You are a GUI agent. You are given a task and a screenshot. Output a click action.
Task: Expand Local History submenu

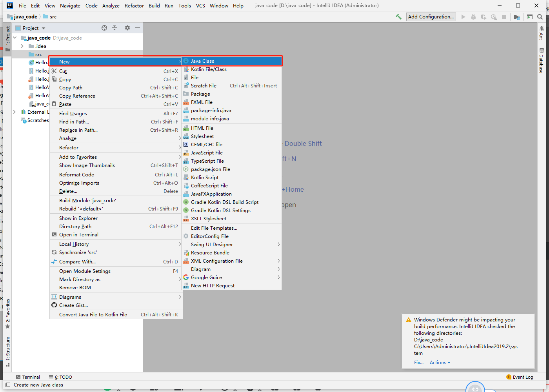[x=116, y=244]
